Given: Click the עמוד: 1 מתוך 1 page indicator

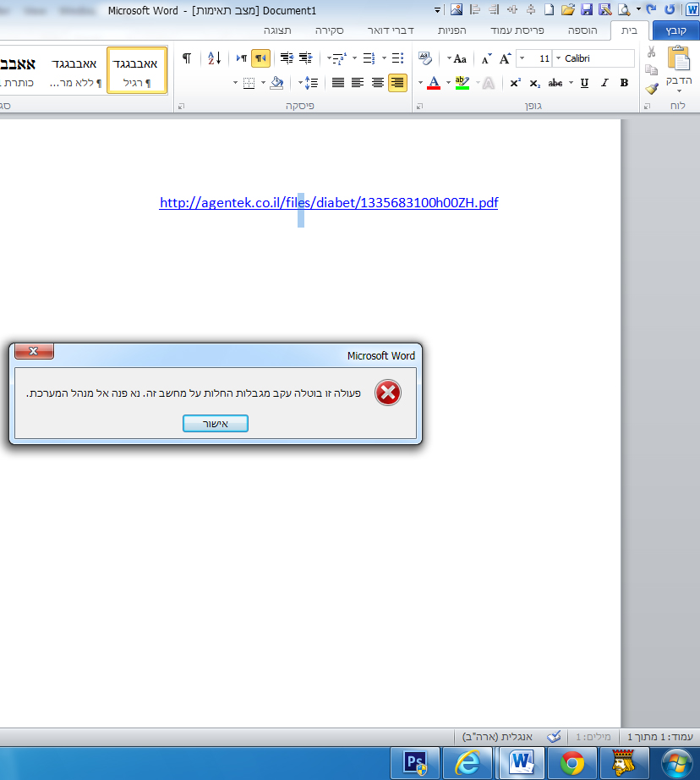Looking at the screenshot, I should [659, 737].
